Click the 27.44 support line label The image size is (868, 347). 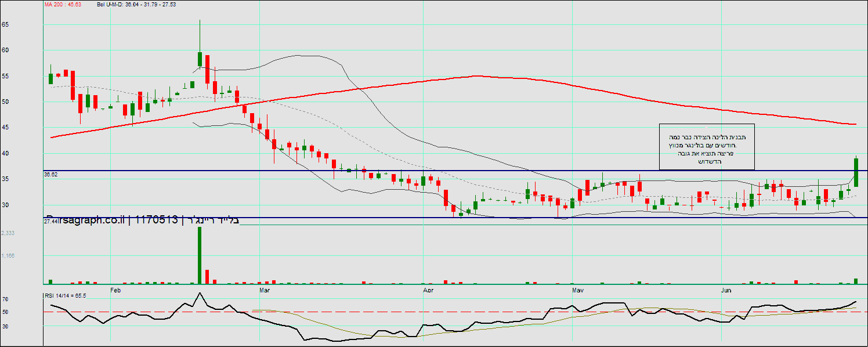pyautogui.click(x=51, y=222)
